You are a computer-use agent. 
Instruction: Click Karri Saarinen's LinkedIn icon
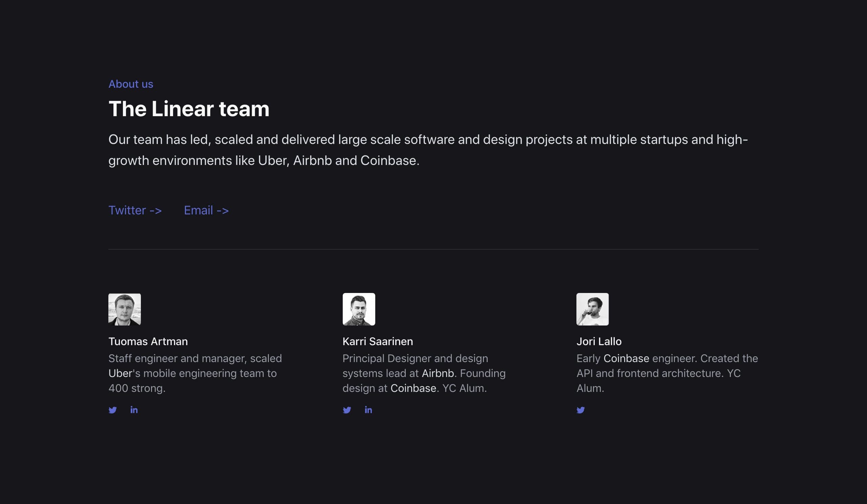(x=368, y=410)
